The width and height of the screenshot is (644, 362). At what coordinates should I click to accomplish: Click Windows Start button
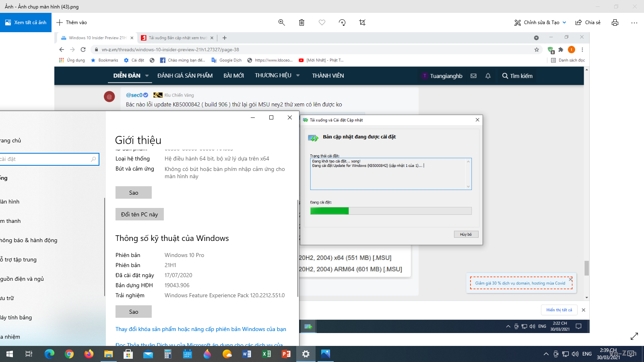(10, 354)
